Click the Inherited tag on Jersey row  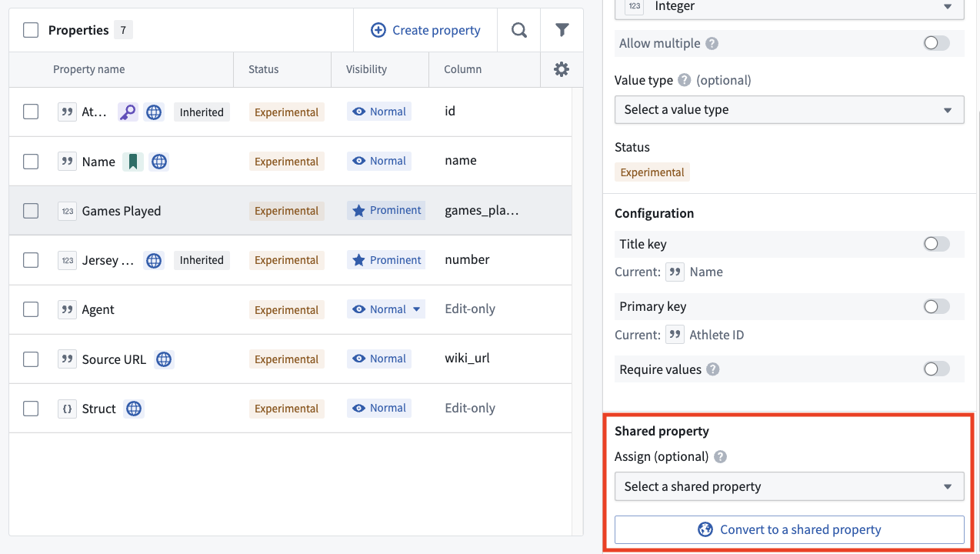tap(202, 260)
